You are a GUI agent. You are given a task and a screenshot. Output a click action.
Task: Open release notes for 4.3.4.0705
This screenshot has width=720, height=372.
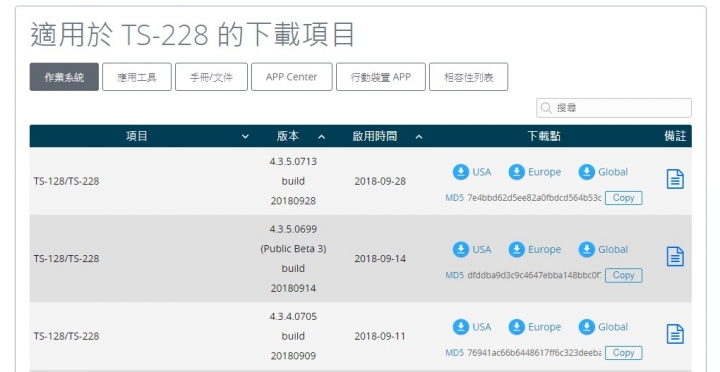(675, 334)
